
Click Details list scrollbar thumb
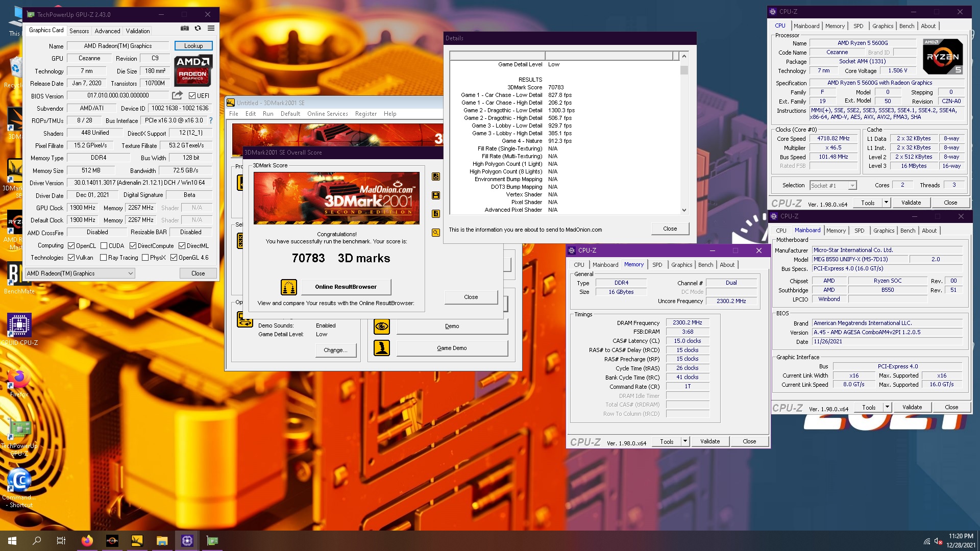684,70
